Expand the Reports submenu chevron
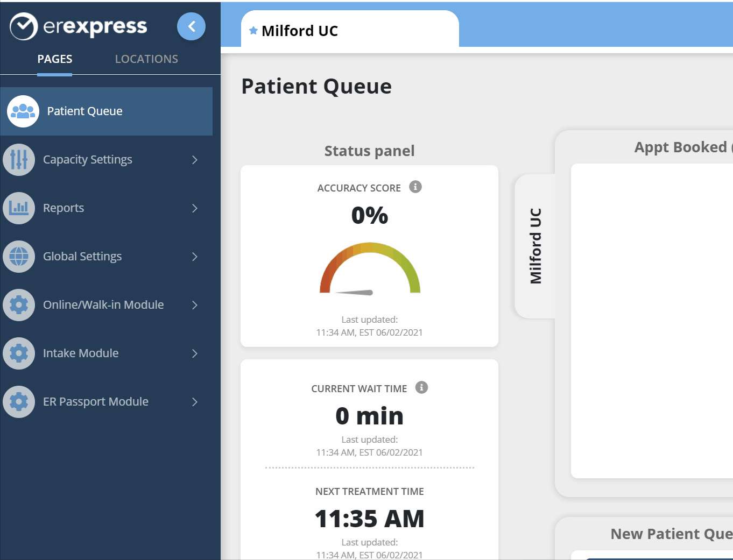Viewport: 733px width, 560px height. [195, 208]
